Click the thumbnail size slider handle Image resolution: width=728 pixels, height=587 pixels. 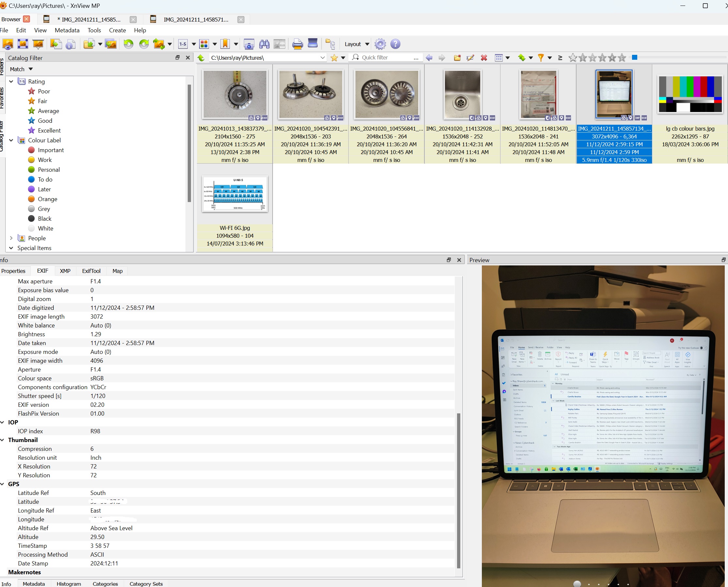point(634,57)
